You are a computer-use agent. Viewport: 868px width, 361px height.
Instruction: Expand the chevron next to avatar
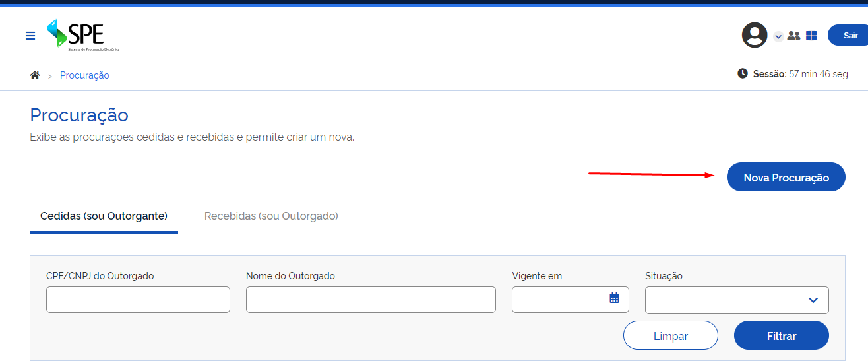778,36
